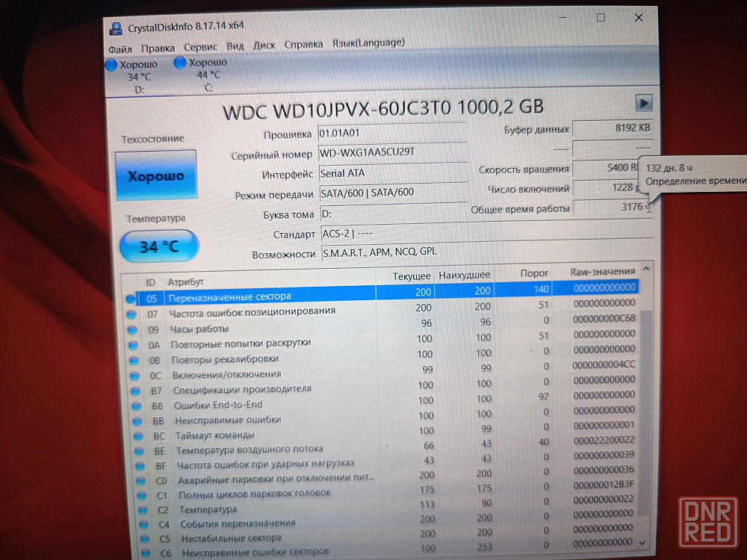747x560 pixels.
Task: Select the Повторные попытки раскрутки row
Action: coord(382,340)
